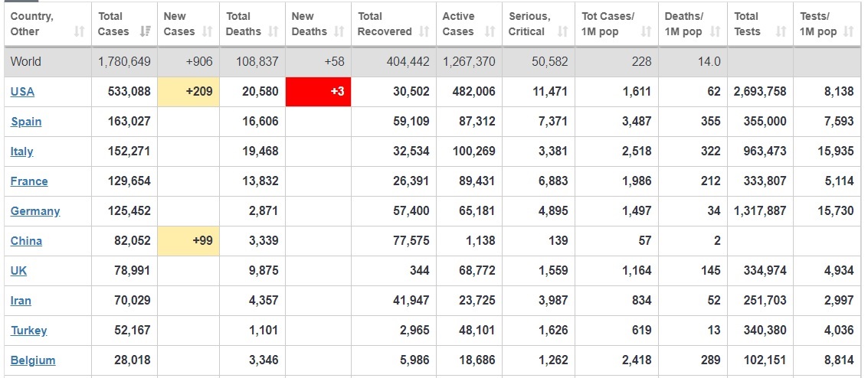Click Total Deaths sort arrows

[x=273, y=31]
